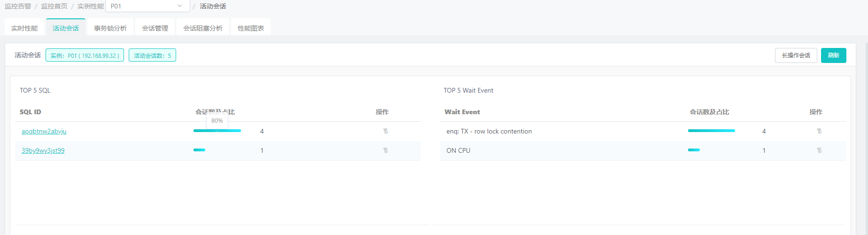Click the 长操作会话 button
This screenshot has height=235, width=868.
tap(796, 55)
